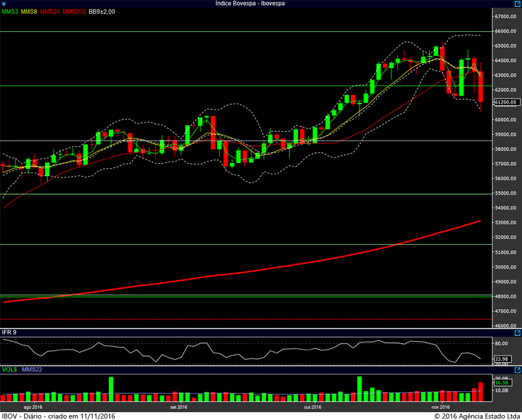Click the Índice Bovespa - Ibovespa title

(250, 4)
